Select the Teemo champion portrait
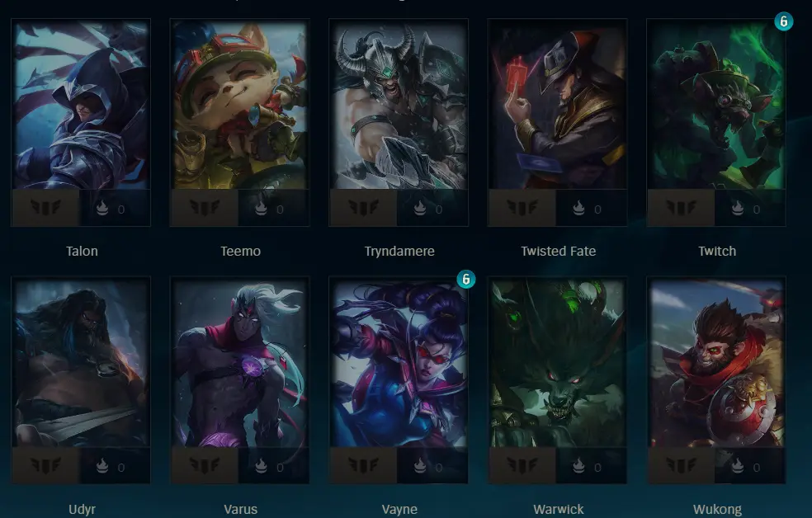The width and height of the screenshot is (812, 518). click(240, 105)
